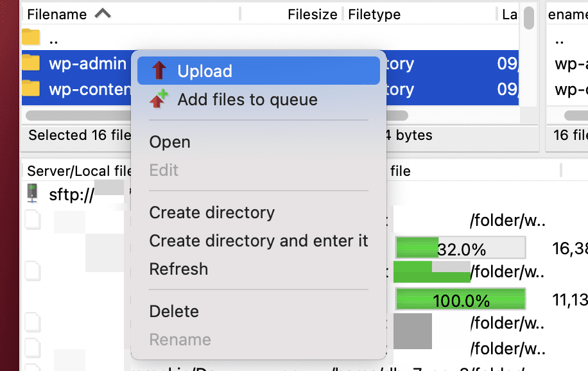588x371 pixels.
Task: Select the wp-content folder row
Action: click(x=270, y=89)
